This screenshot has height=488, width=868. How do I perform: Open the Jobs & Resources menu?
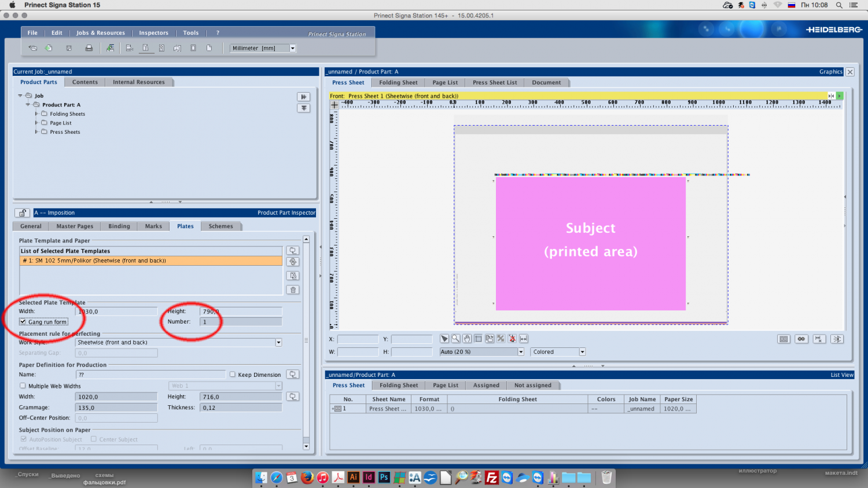pyautogui.click(x=101, y=33)
